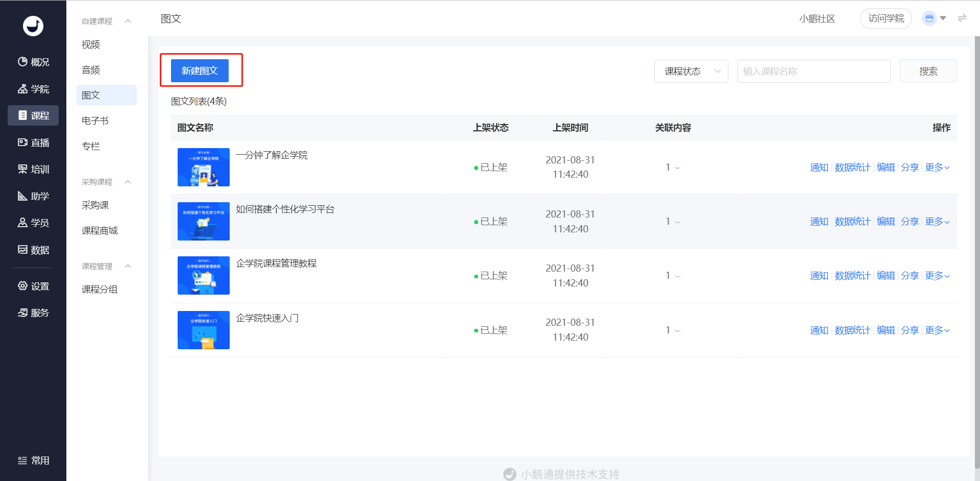
Task: Open 设置 settings in sidebar
Action: [33, 286]
